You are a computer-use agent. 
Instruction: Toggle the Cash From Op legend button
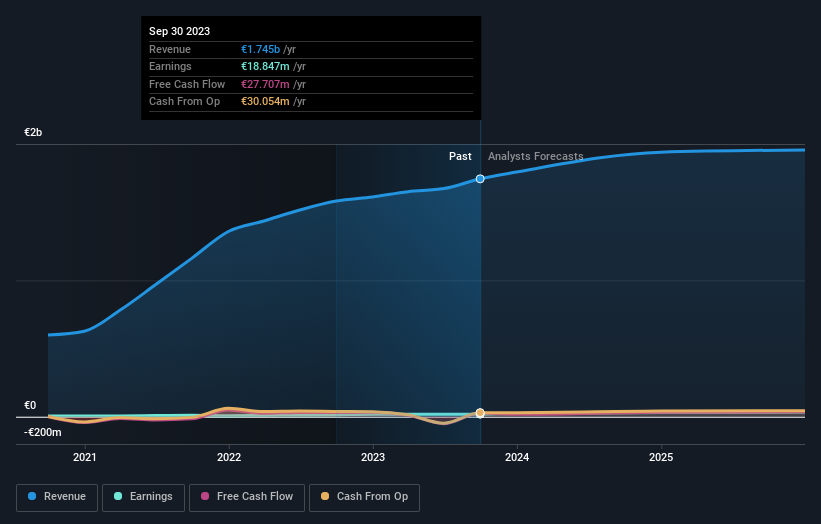coord(364,497)
